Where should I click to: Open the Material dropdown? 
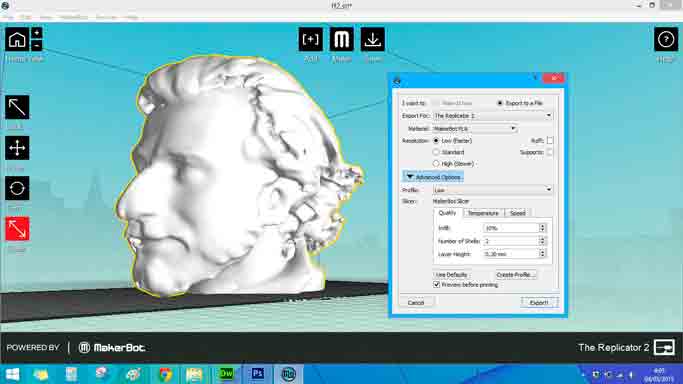[x=474, y=129]
